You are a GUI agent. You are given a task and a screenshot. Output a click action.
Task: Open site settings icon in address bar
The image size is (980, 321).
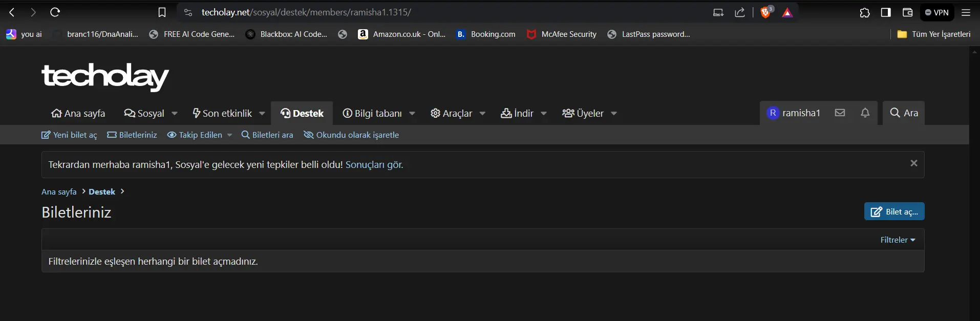point(188,12)
